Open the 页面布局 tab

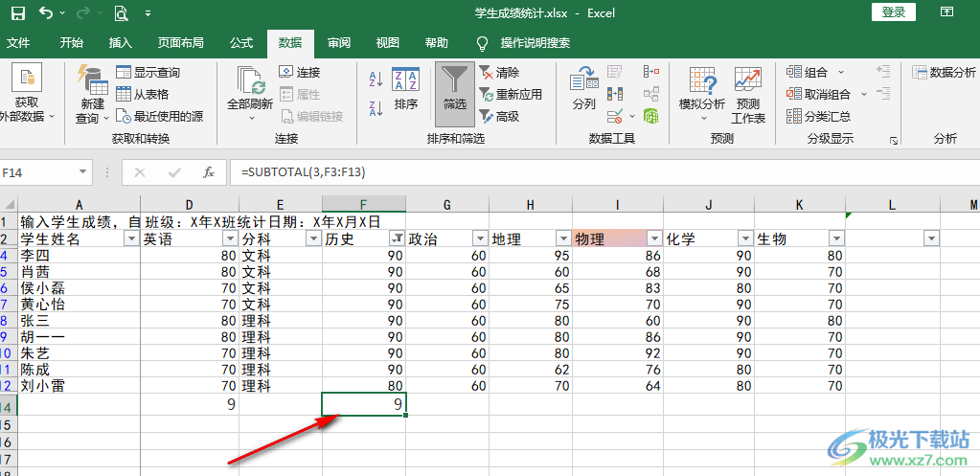181,43
